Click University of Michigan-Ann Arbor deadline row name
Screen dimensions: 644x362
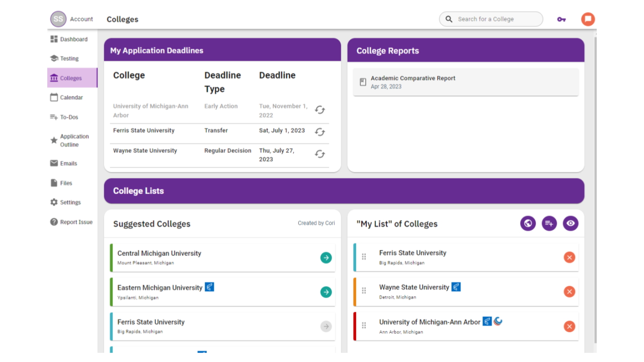pos(151,111)
